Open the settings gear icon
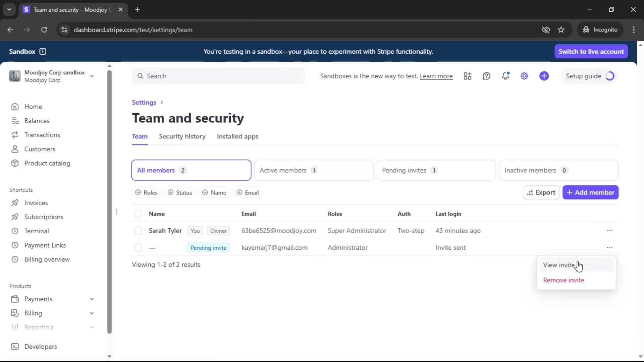The height and width of the screenshot is (362, 644). pyautogui.click(x=524, y=76)
